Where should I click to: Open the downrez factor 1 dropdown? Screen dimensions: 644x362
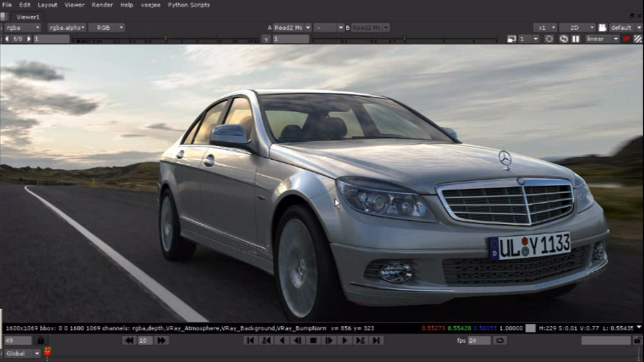click(x=529, y=39)
